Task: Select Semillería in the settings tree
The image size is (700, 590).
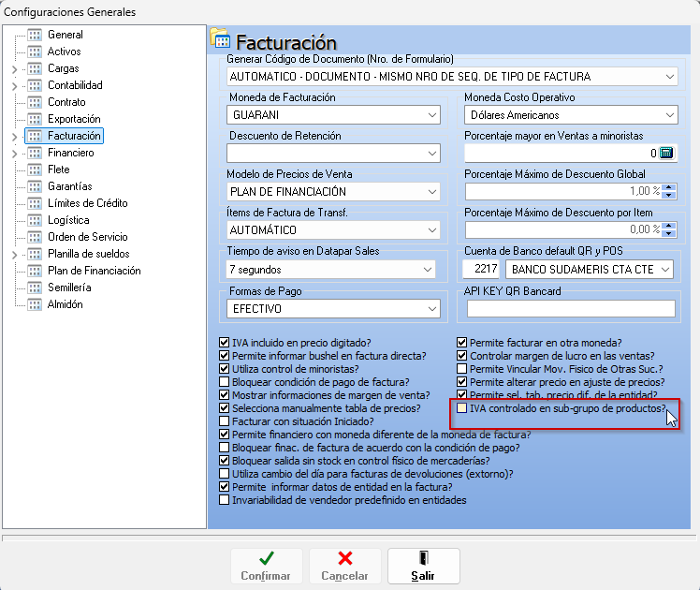Action: [69, 288]
